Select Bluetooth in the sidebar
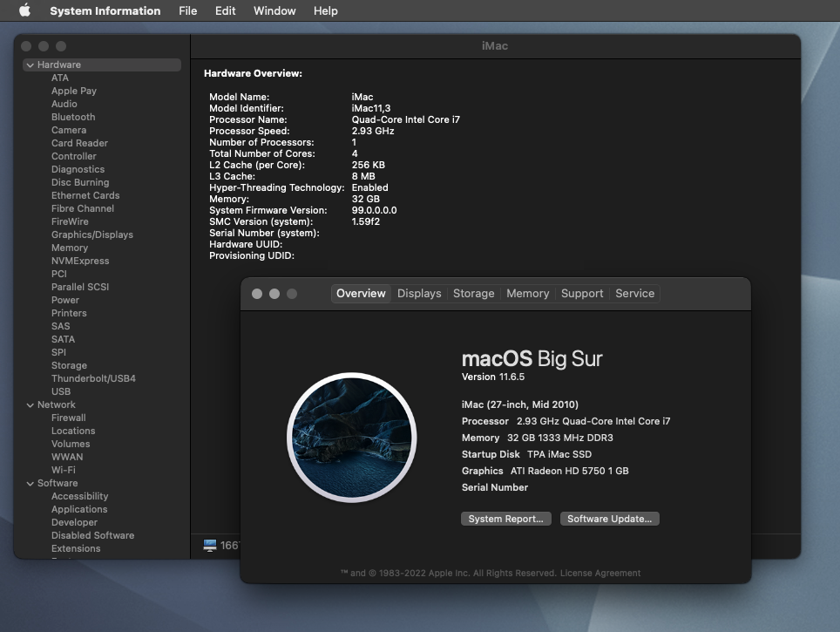Screen dimensions: 840x632 point(73,117)
